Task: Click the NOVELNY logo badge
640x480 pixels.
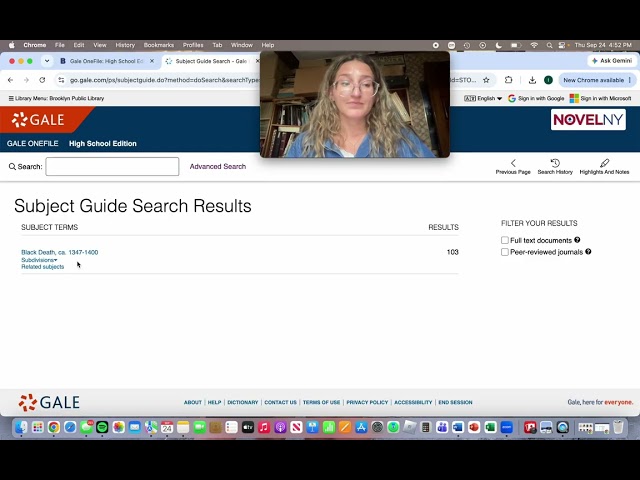Action: tap(588, 120)
